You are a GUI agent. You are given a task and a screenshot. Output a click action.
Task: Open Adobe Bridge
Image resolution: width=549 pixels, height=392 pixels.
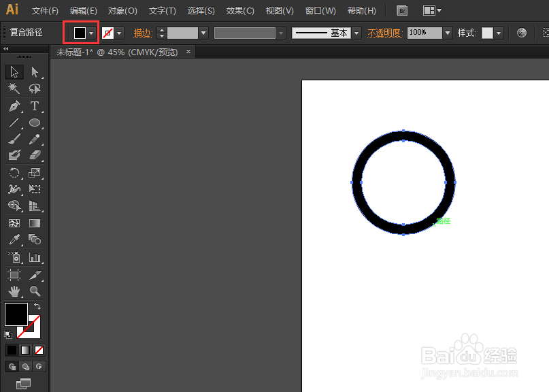coord(402,11)
